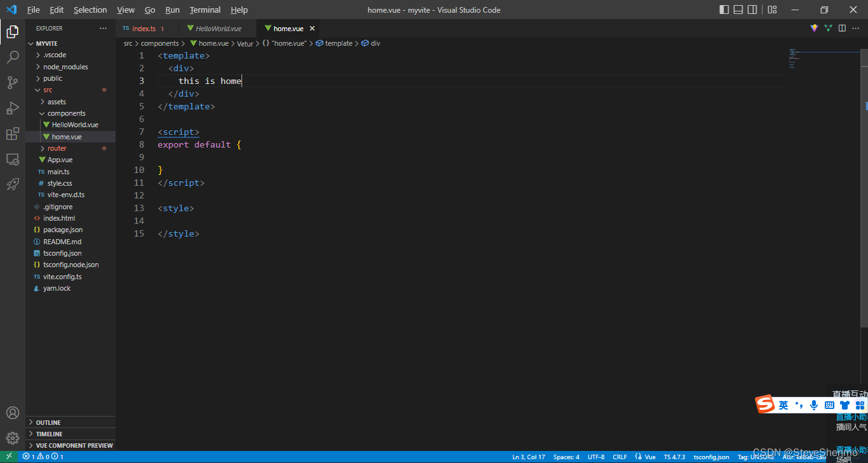
Task: Click the template breadcrumb item
Action: pyautogui.click(x=334, y=43)
